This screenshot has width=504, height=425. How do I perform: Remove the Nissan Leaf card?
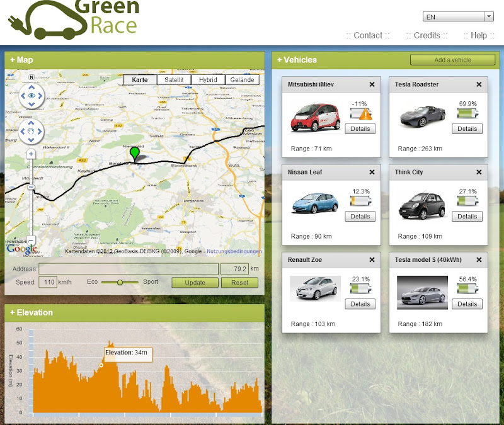pos(372,172)
